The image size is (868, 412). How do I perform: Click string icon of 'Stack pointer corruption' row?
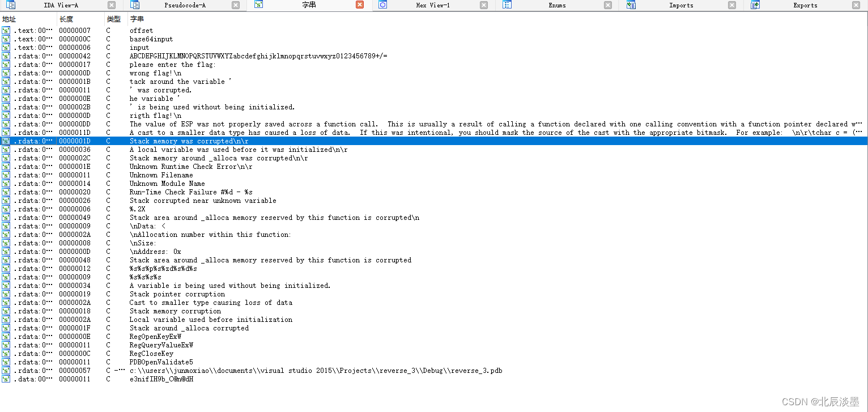[6, 294]
